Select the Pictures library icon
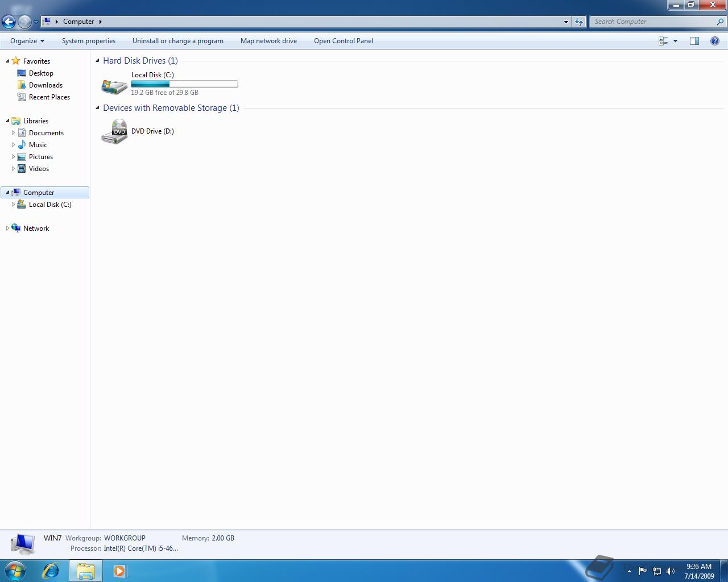The width and height of the screenshot is (728, 582). (x=22, y=157)
